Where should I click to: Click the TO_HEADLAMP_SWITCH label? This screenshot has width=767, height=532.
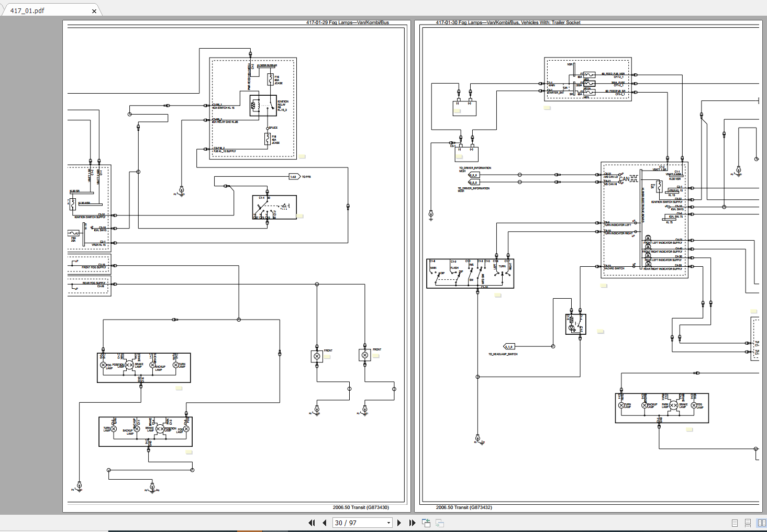pos(503,354)
